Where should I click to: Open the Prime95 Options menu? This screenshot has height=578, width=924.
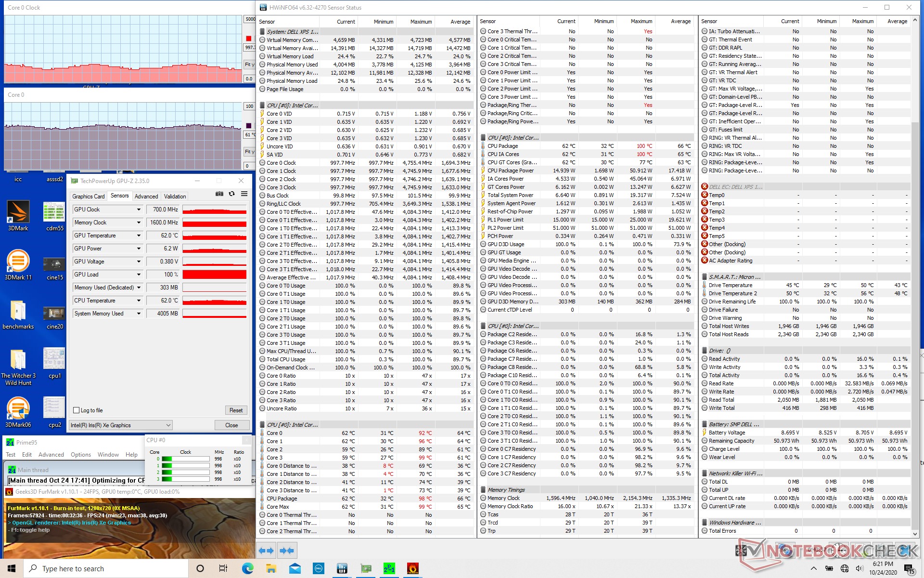(81, 455)
